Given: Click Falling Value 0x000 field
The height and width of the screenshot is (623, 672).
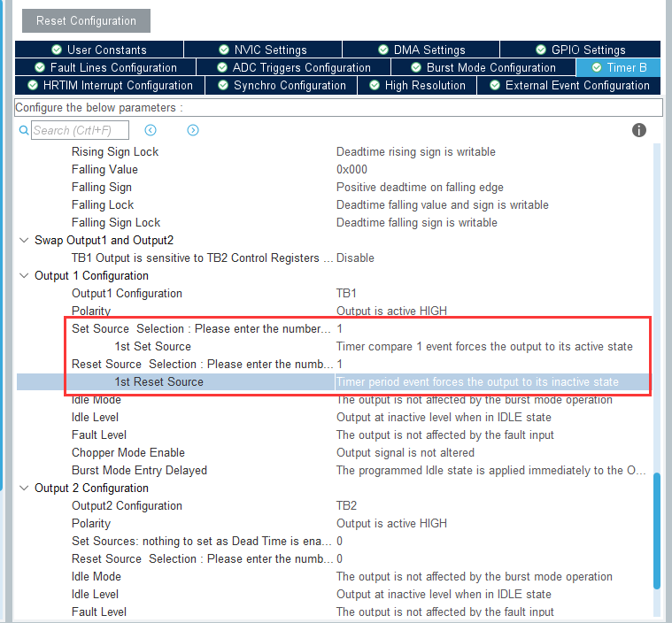Looking at the screenshot, I should (x=351, y=169).
